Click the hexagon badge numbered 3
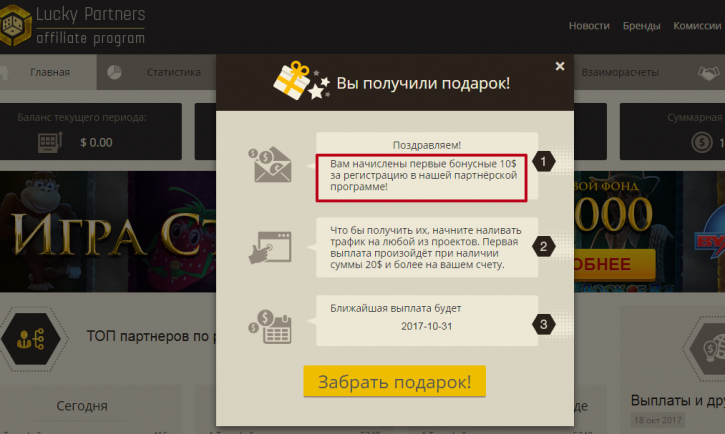Viewport: 725px width, 434px height. click(543, 324)
